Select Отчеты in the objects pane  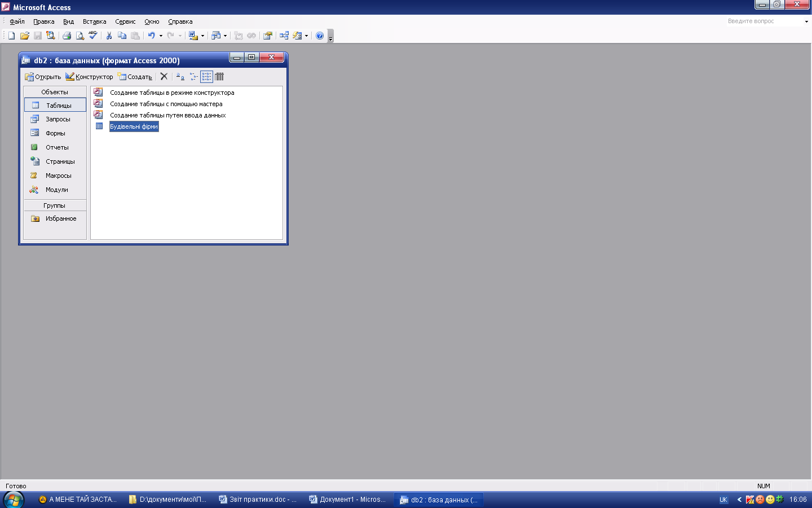55,147
